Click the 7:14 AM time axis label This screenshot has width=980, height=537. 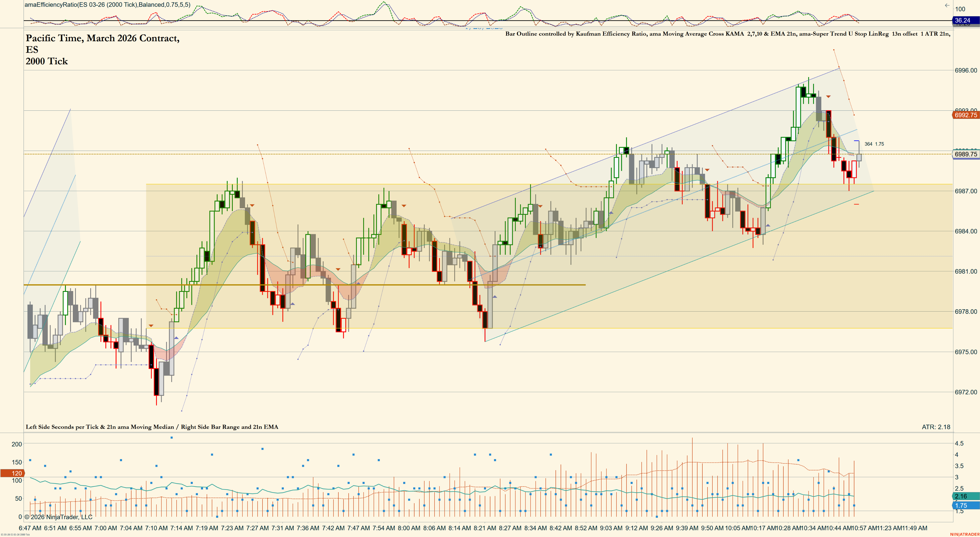coord(181,528)
